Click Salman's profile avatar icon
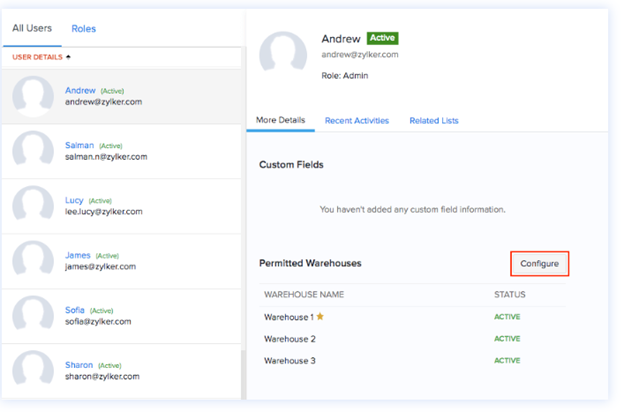 [x=33, y=151]
